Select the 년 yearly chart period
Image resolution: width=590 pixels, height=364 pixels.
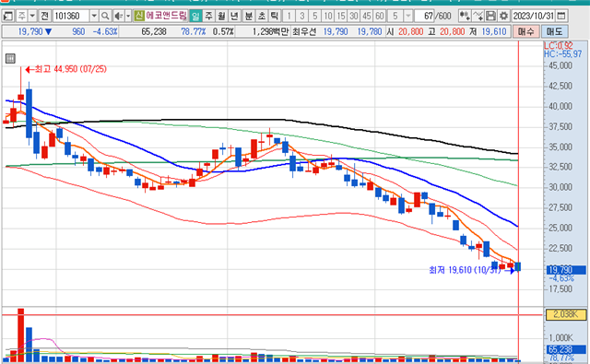tap(234, 16)
